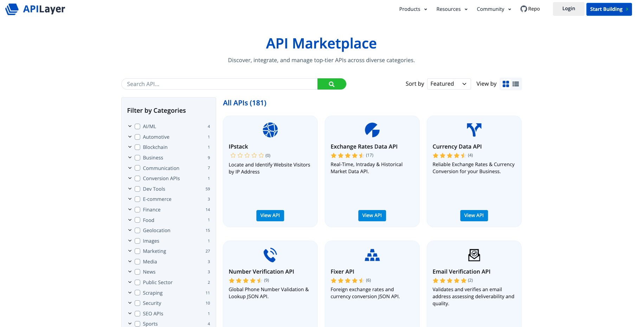The height and width of the screenshot is (327, 644).
Task: Click the Marketing count 27
Action: click(x=208, y=251)
